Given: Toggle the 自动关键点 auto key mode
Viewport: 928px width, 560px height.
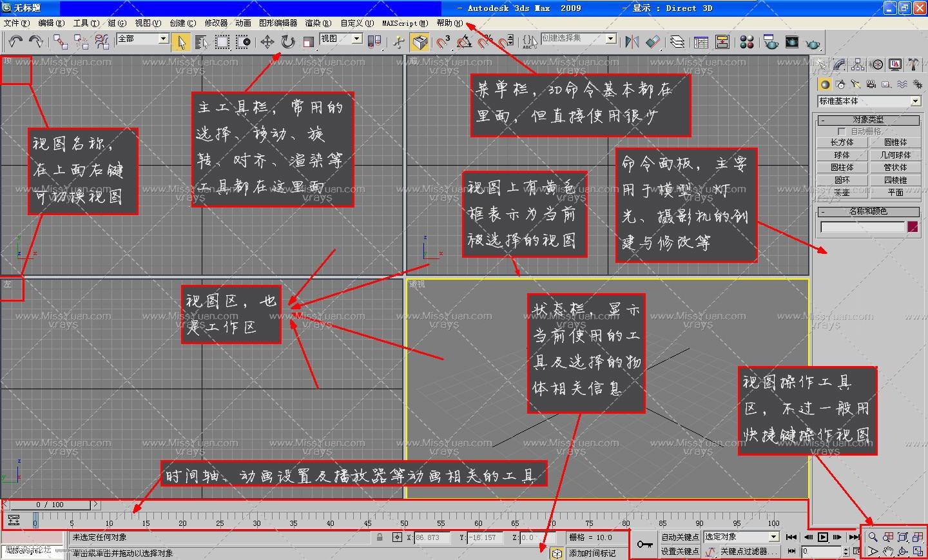Looking at the screenshot, I should click(679, 537).
